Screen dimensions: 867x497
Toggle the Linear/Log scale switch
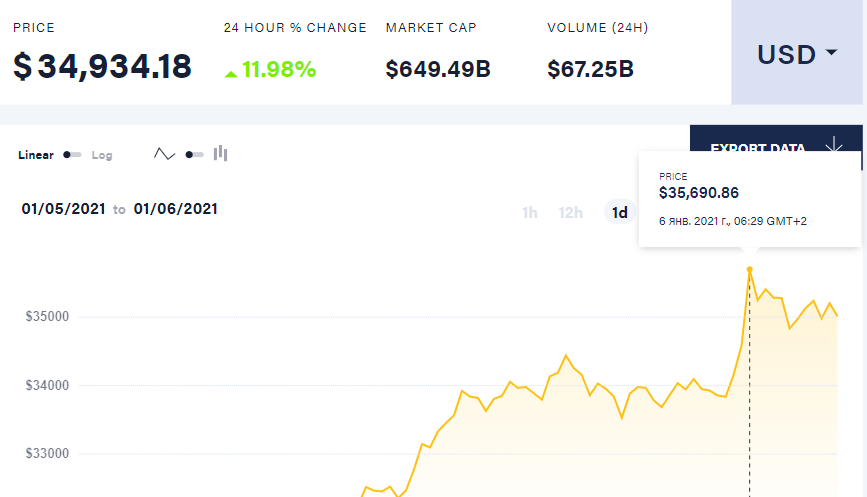coord(72,155)
